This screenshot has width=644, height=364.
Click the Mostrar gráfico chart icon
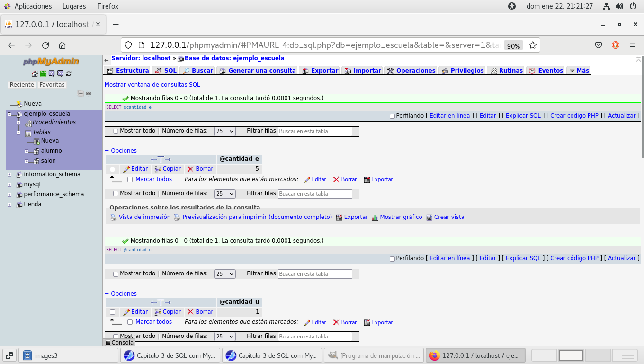click(375, 218)
